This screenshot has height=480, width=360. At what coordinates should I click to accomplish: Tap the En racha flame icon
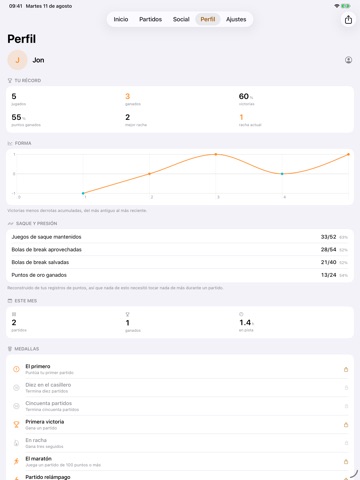click(16, 443)
